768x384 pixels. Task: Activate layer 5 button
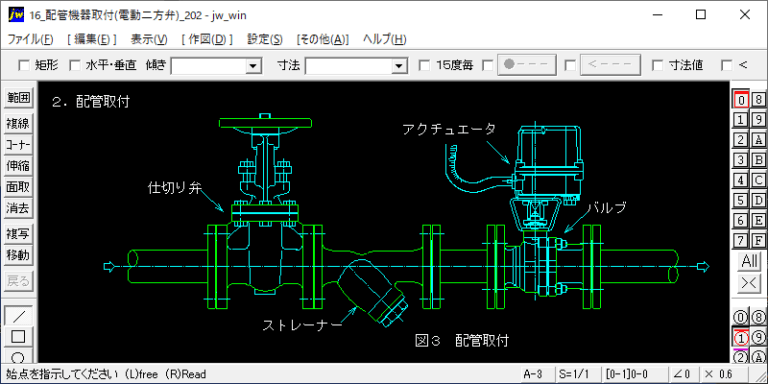coord(741,200)
